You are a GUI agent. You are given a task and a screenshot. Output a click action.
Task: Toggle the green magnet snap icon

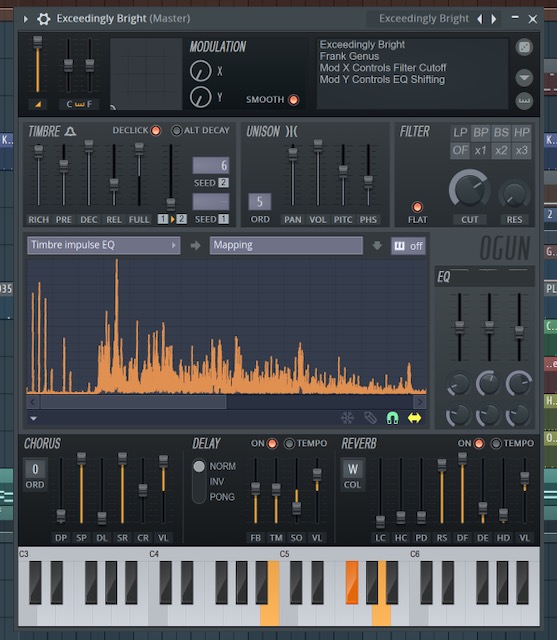(x=392, y=418)
